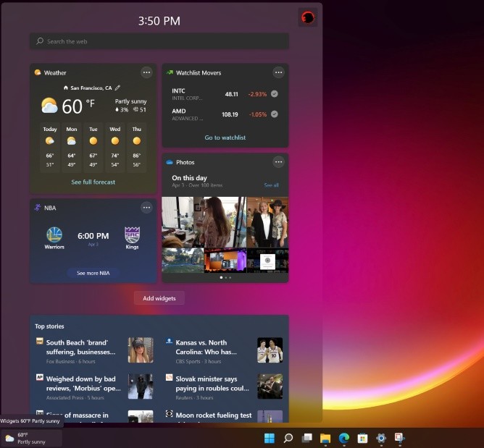Open the woman with long hair photo
The height and width of the screenshot is (448, 484).
(204, 222)
